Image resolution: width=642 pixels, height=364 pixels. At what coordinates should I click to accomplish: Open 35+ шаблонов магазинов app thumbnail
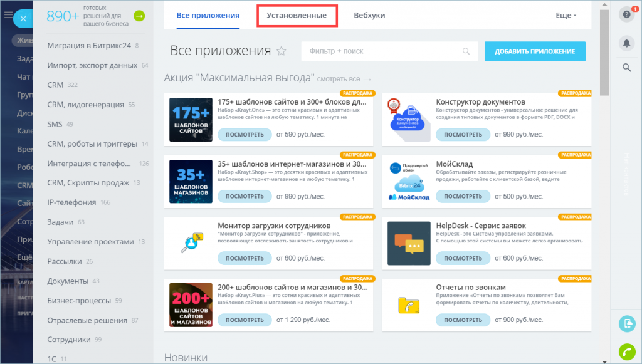tap(191, 182)
